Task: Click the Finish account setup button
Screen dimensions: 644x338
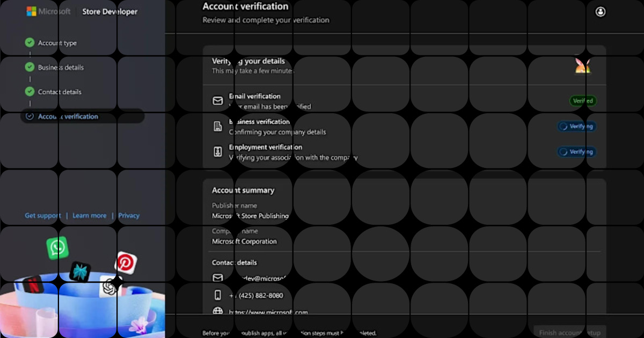Action: (x=570, y=333)
